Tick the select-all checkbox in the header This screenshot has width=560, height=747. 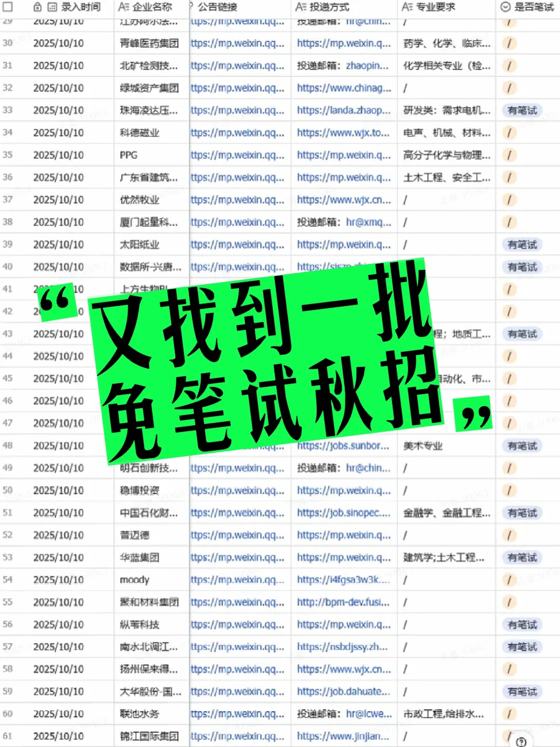(x=8, y=7)
